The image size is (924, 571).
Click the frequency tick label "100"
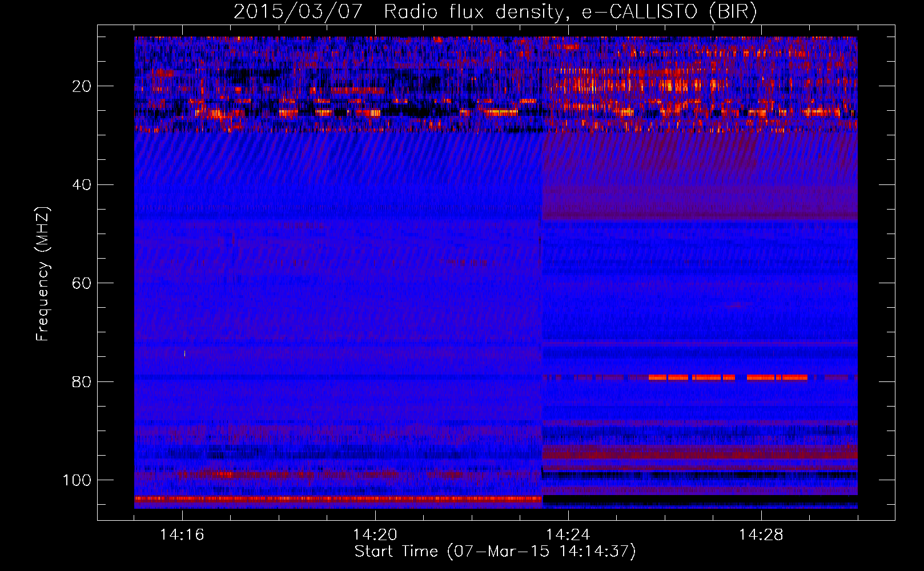click(x=77, y=480)
